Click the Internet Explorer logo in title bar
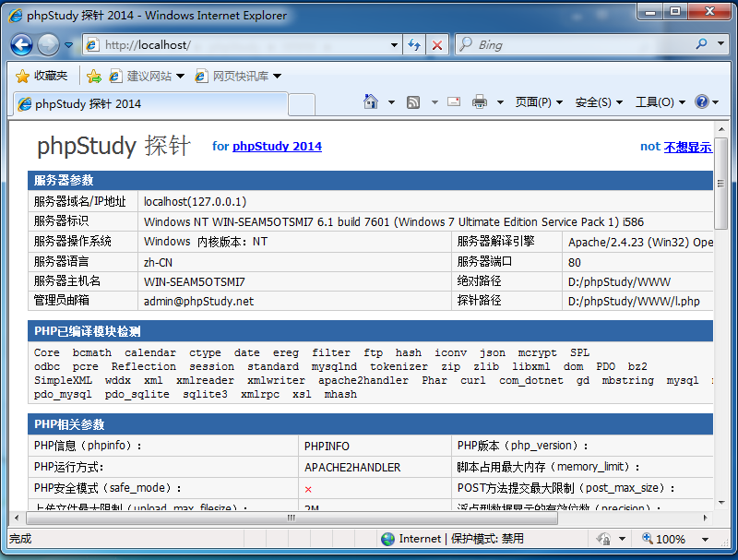Screen dimensions: 738x560 coord(16,16)
